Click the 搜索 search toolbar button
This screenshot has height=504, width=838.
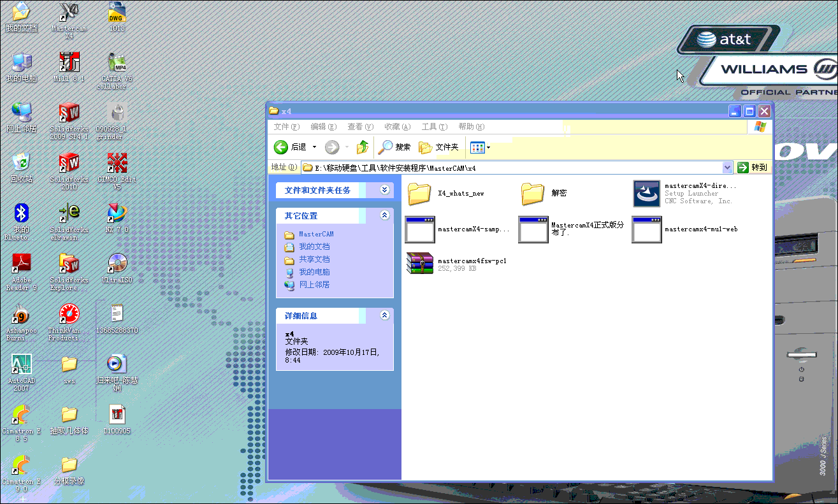point(394,147)
